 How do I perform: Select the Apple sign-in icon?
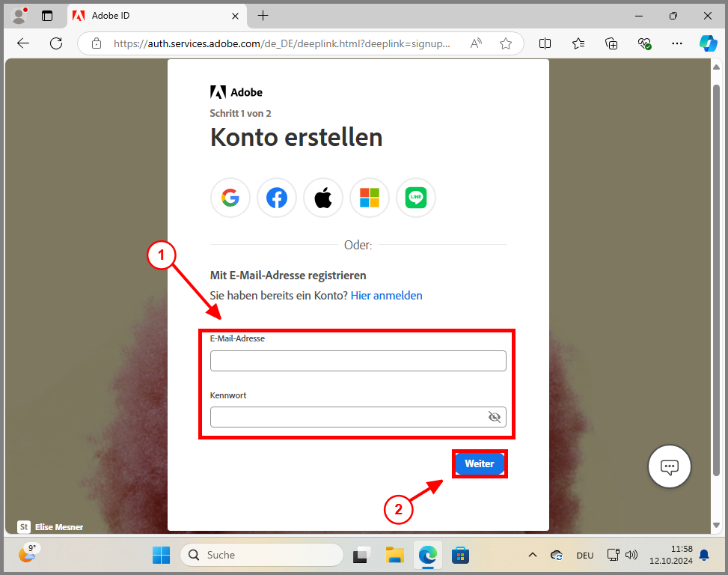point(322,197)
